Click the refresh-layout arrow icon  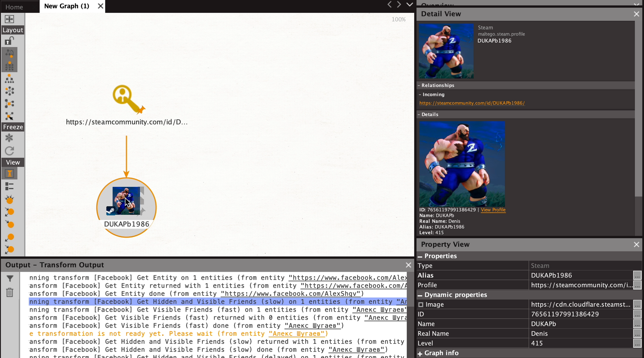tap(9, 151)
